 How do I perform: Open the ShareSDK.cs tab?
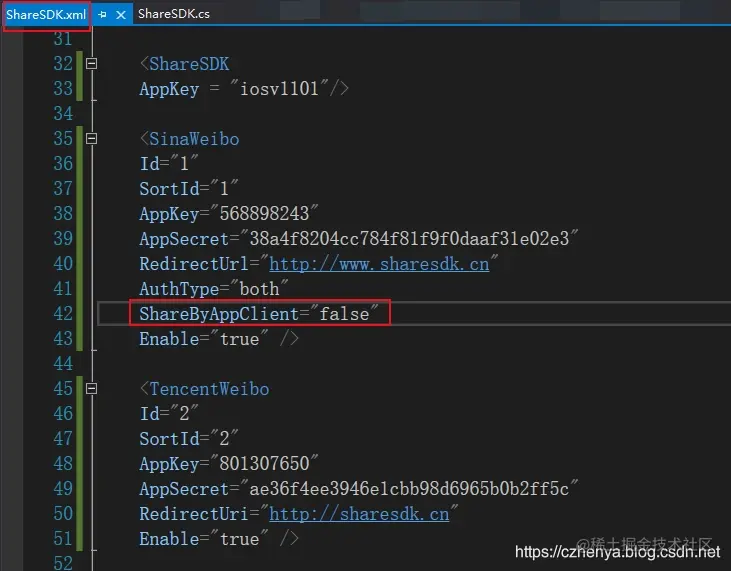point(173,14)
